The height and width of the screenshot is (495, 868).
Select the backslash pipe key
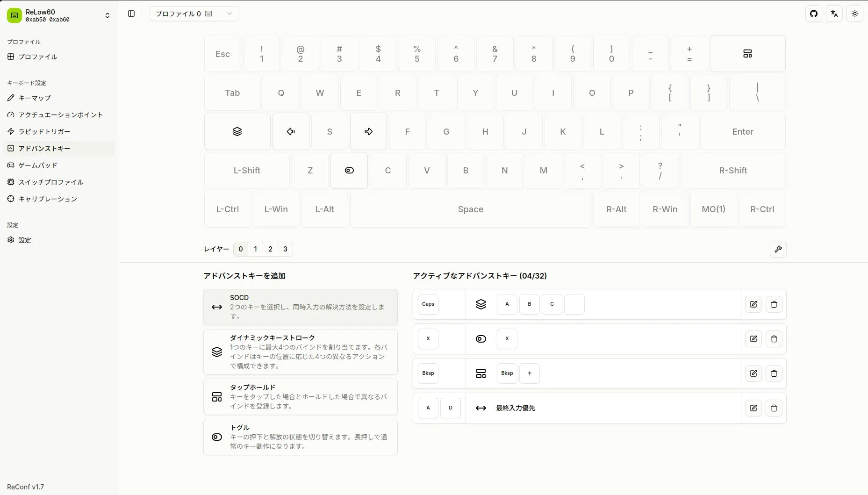[757, 93]
